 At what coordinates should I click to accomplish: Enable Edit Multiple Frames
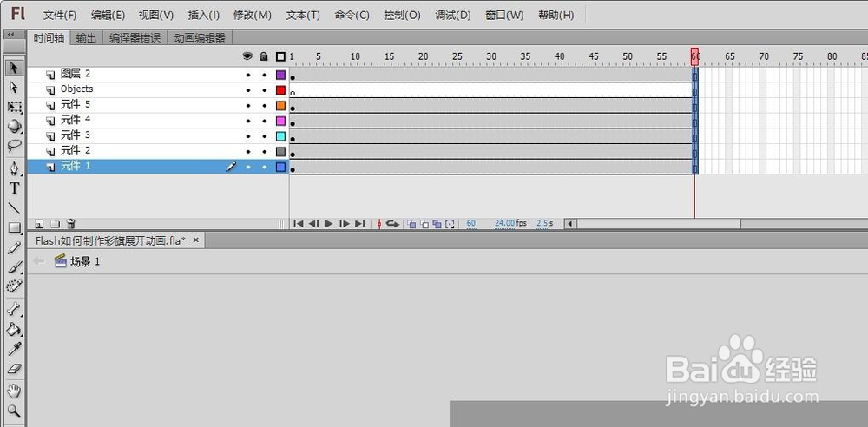click(x=437, y=224)
